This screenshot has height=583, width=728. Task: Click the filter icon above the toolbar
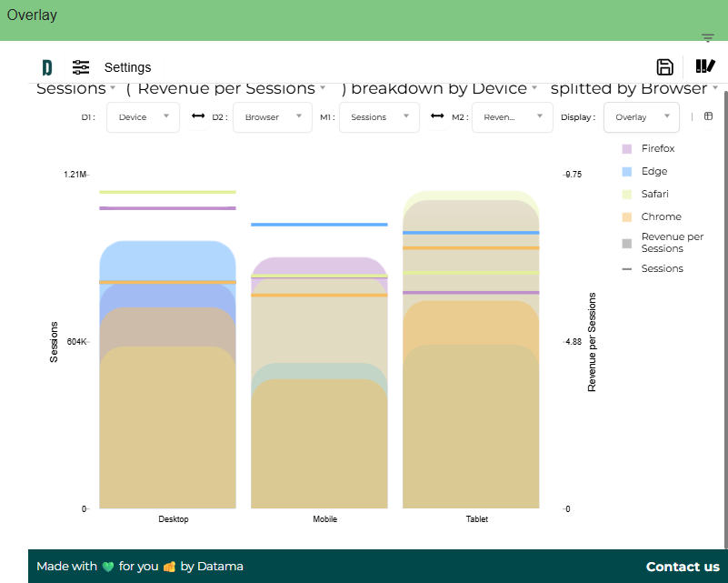point(707,39)
